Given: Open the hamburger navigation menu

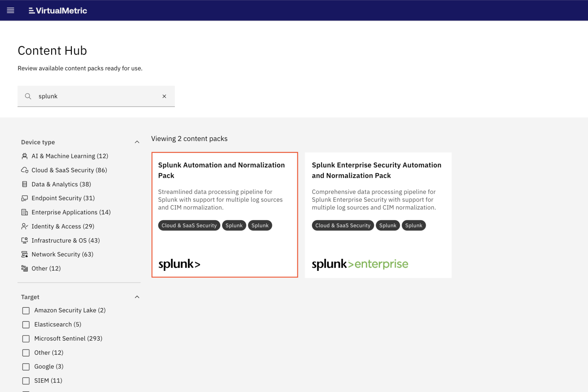Looking at the screenshot, I should [10, 10].
